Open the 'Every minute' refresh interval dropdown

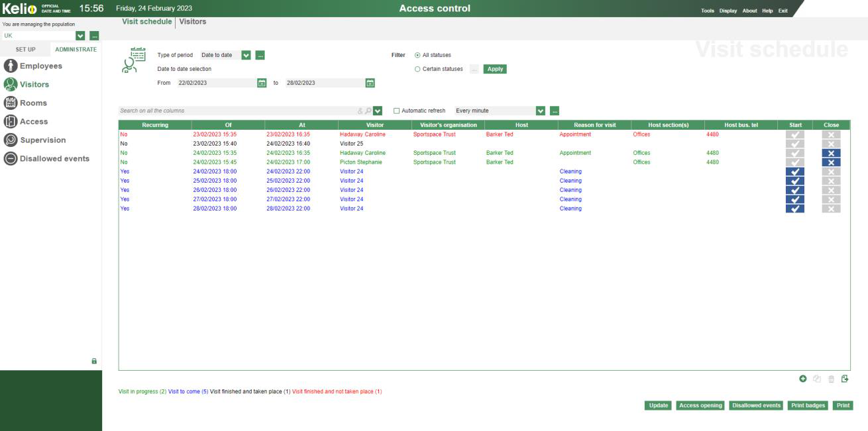pyautogui.click(x=541, y=111)
